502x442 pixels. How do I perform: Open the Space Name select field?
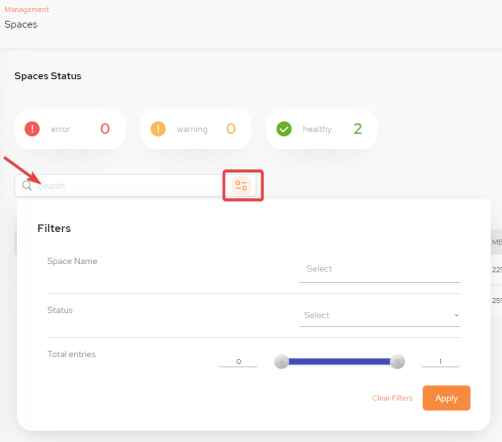[380, 269]
